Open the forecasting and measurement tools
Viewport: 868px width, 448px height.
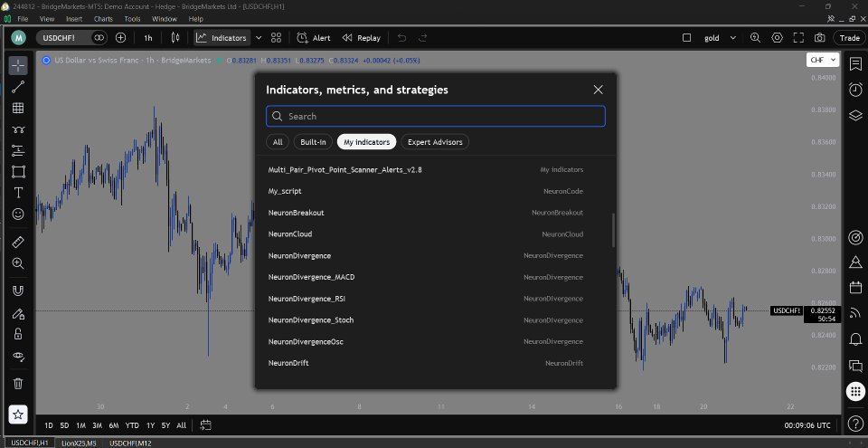(18, 150)
